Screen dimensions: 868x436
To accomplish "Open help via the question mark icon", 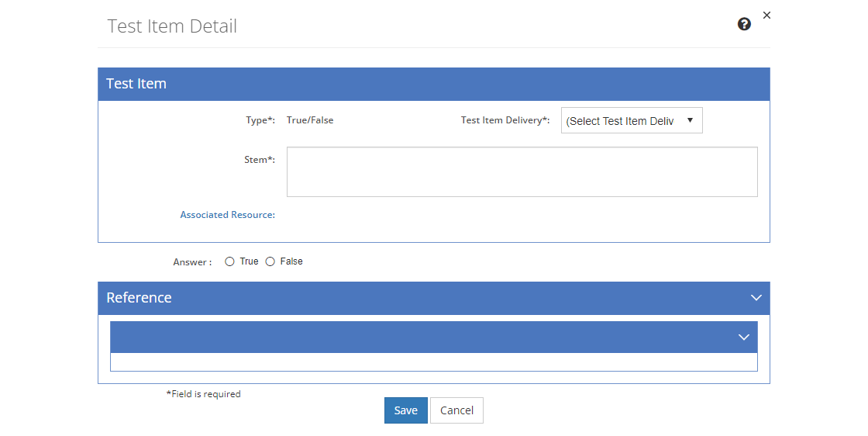I will pyautogui.click(x=744, y=24).
